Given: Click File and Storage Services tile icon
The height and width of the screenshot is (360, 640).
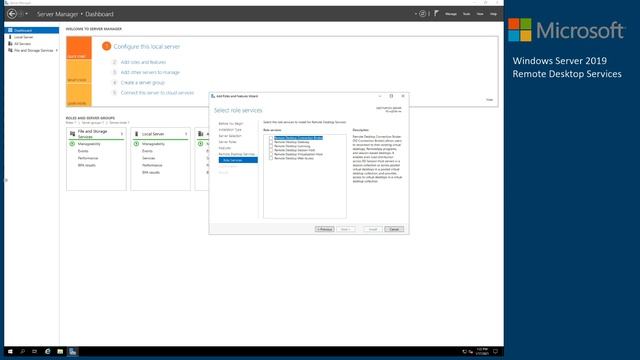Looking at the screenshot, I should pyautogui.click(x=72, y=133).
